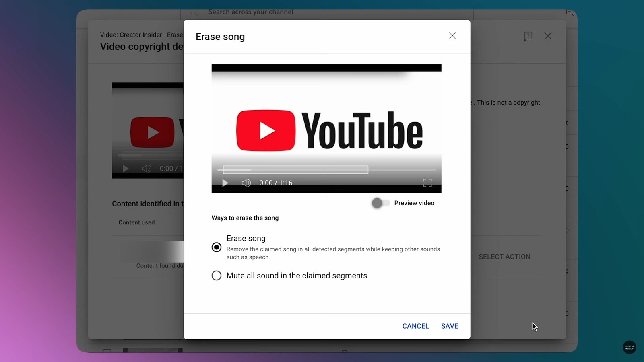The width and height of the screenshot is (644, 362).
Task: Click the highlighted claimed segment on the timeline
Action: tap(295, 170)
